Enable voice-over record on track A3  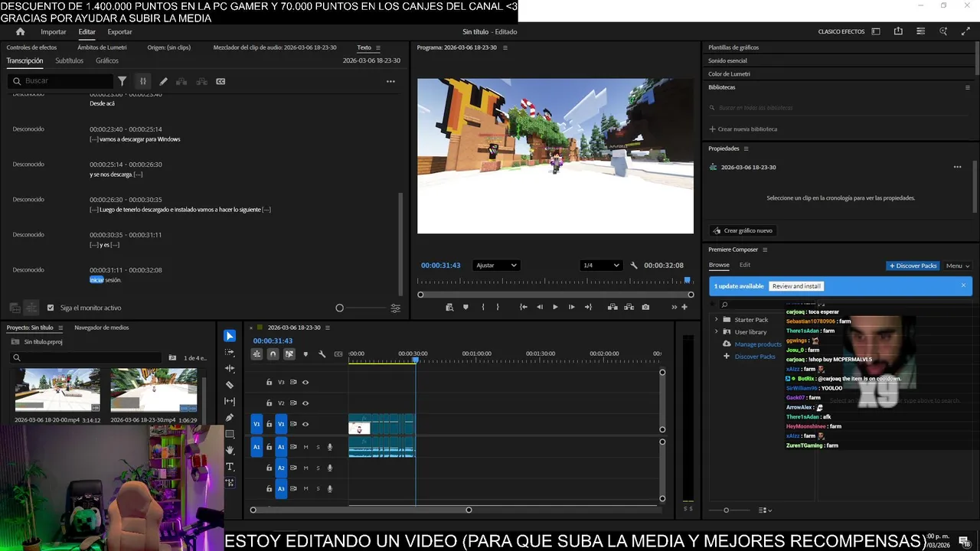(330, 489)
